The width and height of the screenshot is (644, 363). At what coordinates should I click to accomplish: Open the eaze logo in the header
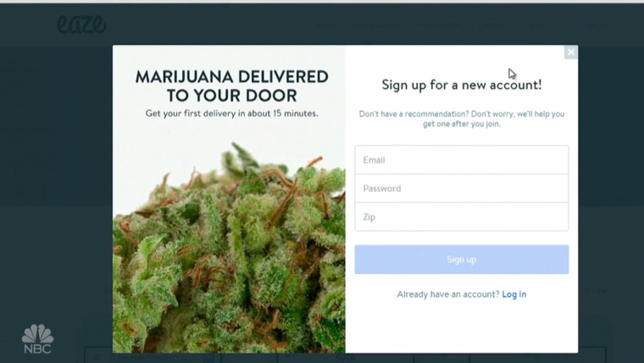[81, 25]
